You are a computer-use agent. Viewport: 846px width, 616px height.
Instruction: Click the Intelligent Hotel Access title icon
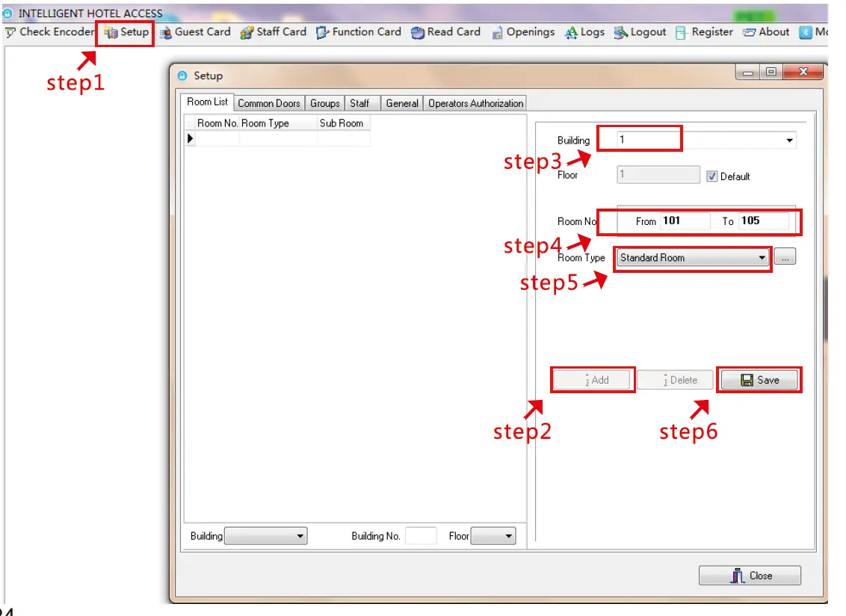coord(7,13)
